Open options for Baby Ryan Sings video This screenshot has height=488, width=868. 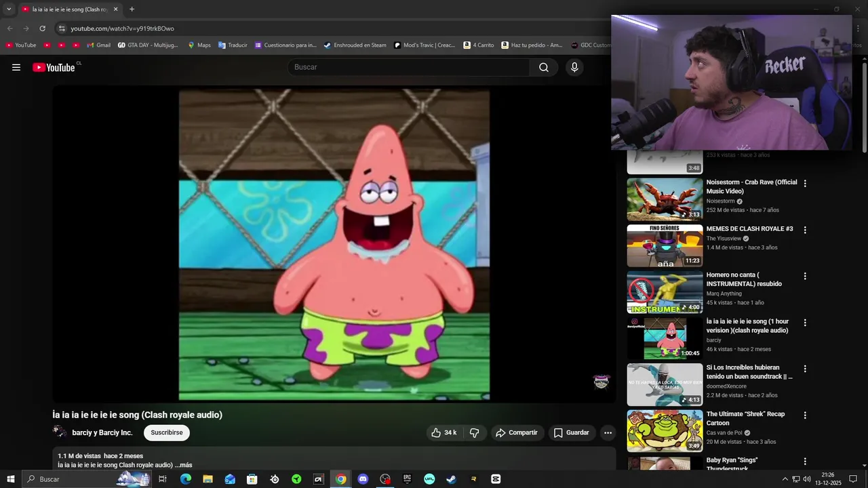[x=805, y=462]
